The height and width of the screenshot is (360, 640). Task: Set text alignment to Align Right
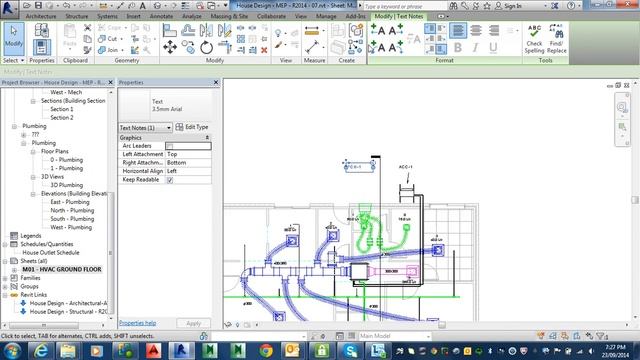pyautogui.click(x=494, y=30)
